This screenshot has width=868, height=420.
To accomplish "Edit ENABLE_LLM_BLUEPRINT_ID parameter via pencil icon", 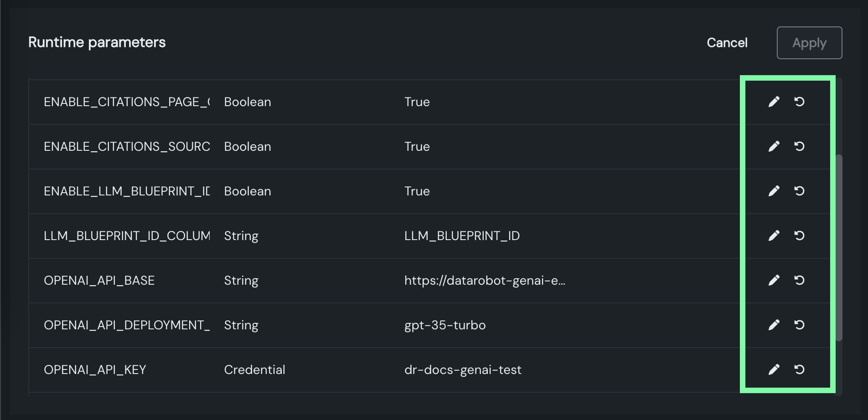I will coord(774,191).
